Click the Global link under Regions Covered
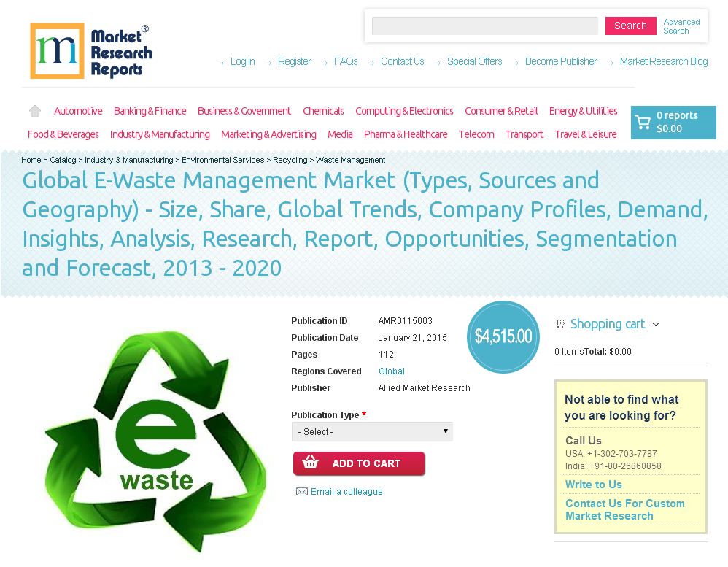The height and width of the screenshot is (567, 728). (391, 371)
